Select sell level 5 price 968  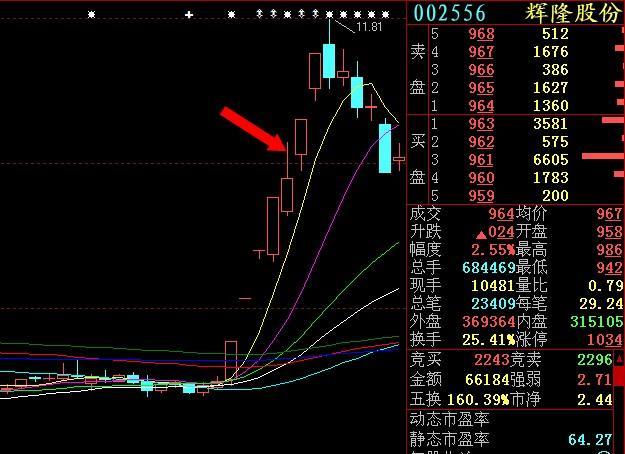(481, 34)
